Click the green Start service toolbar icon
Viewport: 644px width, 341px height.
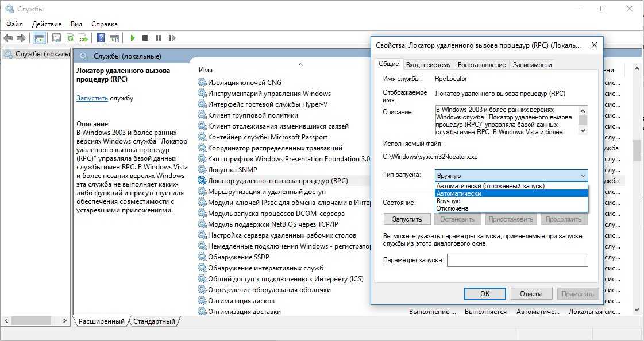point(132,38)
